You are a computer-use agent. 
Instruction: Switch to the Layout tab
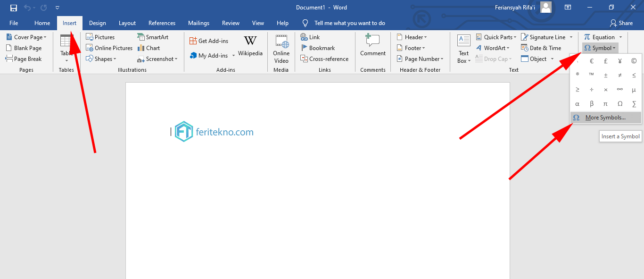coord(127,23)
